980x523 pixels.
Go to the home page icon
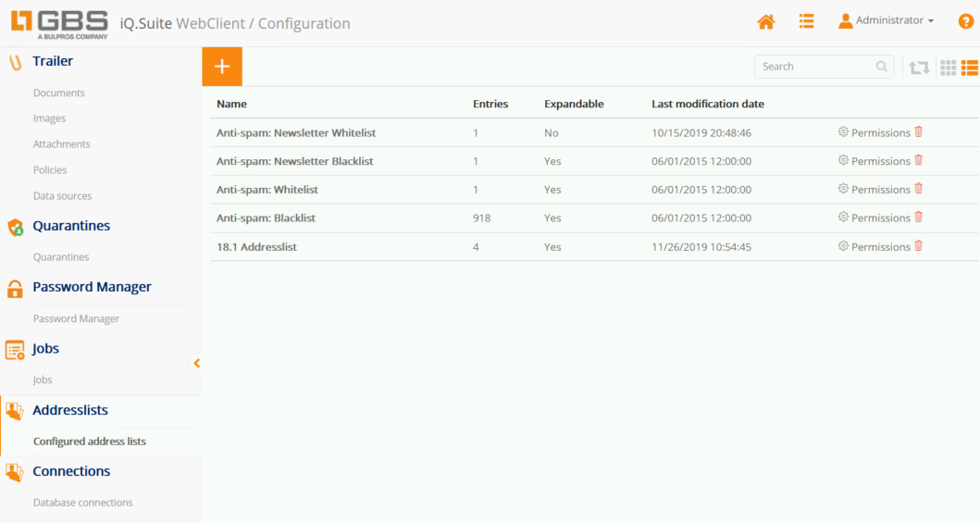(x=766, y=21)
